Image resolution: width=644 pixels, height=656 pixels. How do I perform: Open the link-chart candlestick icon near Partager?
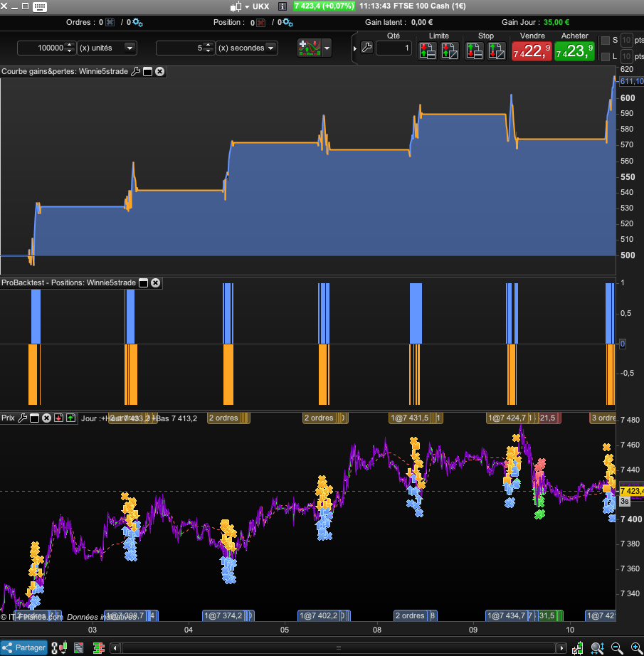click(x=59, y=647)
